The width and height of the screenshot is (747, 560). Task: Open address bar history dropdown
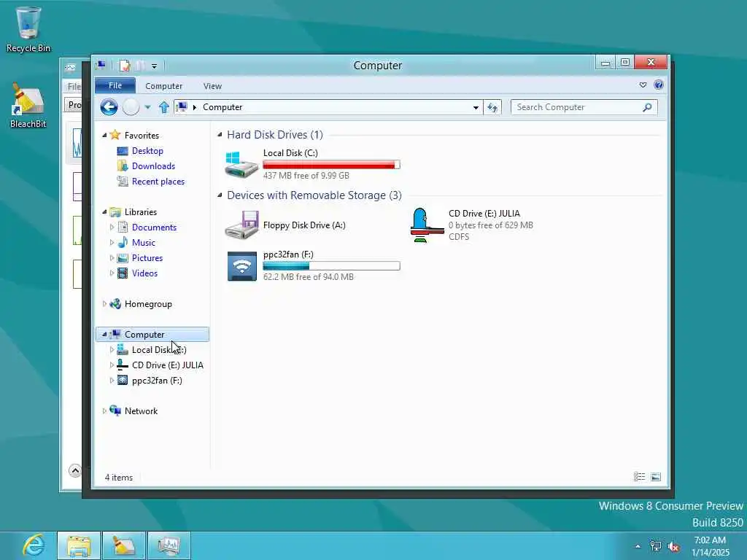click(x=476, y=108)
